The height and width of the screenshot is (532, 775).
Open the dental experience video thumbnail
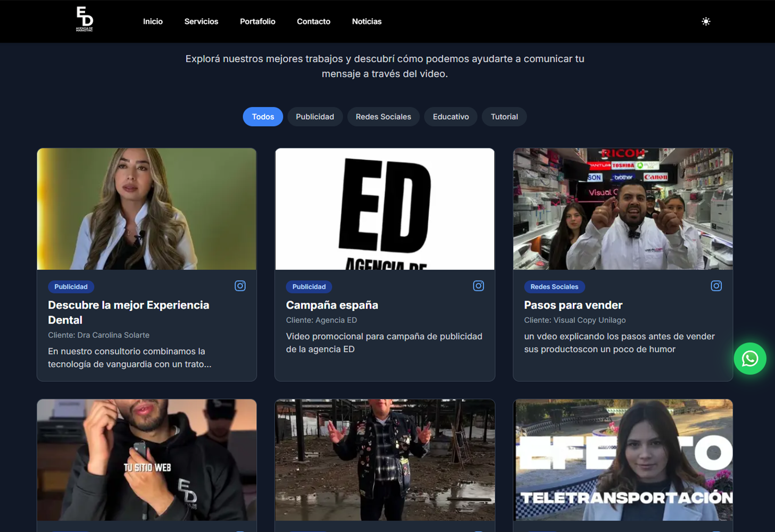coord(147,209)
